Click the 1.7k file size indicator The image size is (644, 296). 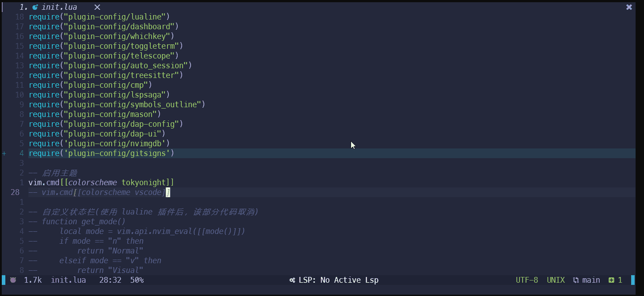click(x=33, y=280)
